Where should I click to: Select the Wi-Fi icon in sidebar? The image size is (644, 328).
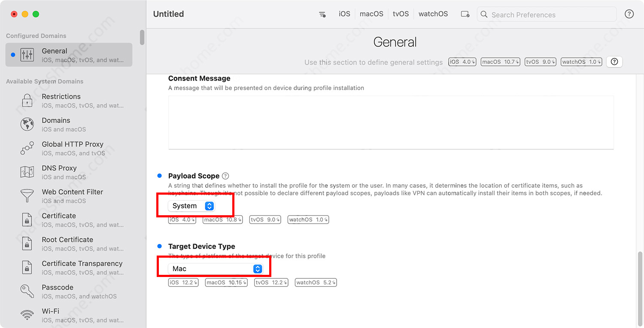tap(27, 315)
